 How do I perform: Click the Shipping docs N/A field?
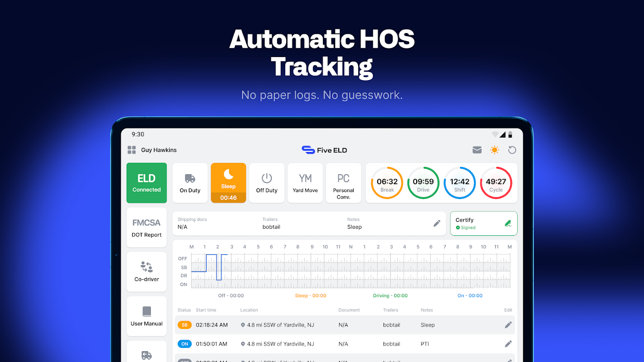coord(192,224)
